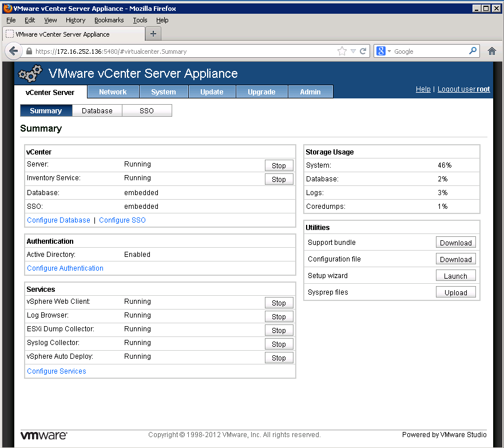The width and height of the screenshot is (504, 448).
Task: Switch to the Upgrade tab
Action: [x=261, y=92]
